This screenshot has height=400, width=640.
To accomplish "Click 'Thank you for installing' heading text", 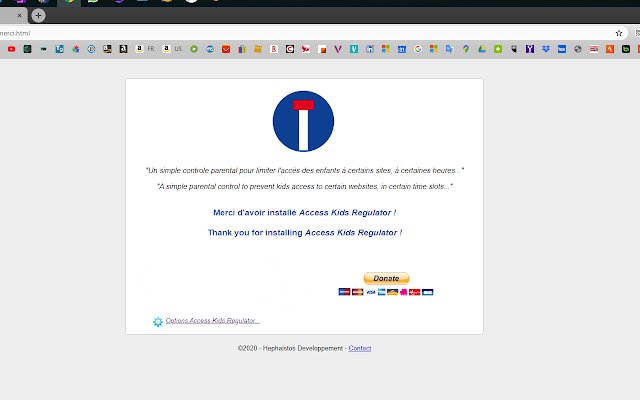I will coord(305,233).
